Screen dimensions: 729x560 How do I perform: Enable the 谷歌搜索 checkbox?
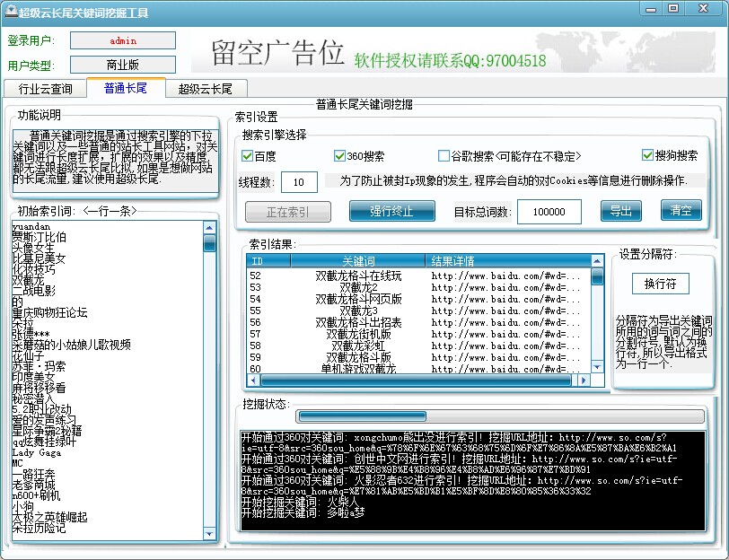point(444,155)
